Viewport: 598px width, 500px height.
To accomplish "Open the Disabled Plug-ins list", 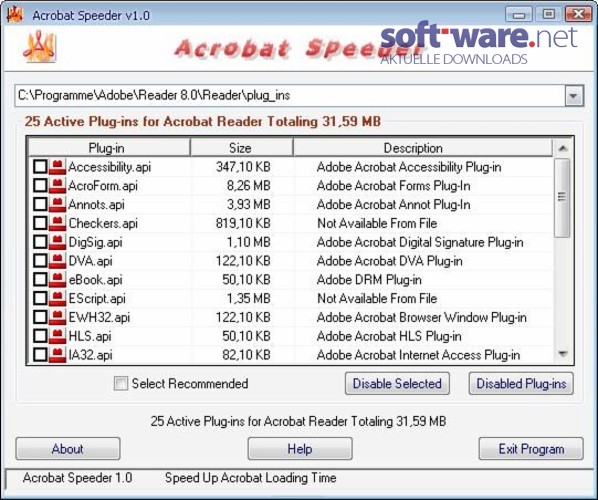I will (521, 383).
